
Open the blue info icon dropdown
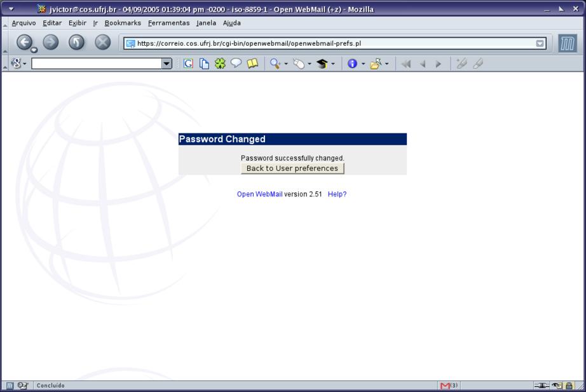[362, 64]
